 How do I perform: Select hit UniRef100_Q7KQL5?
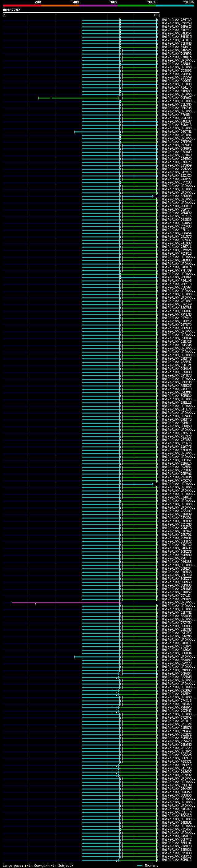coord(177,57)
